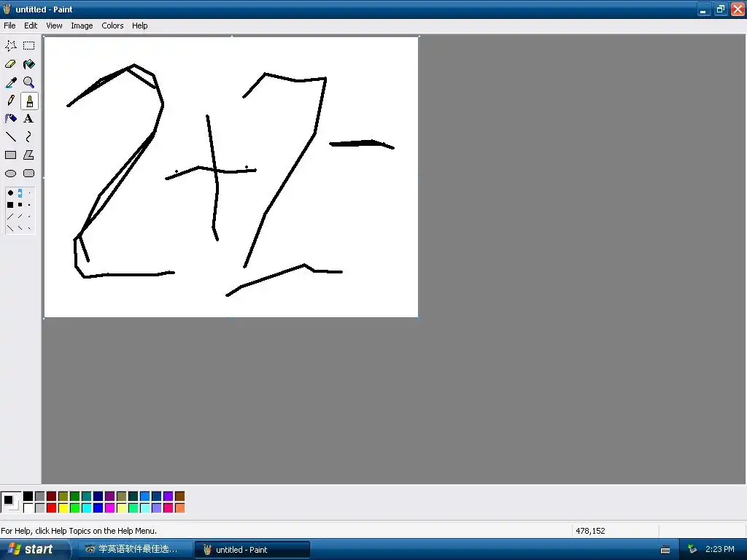This screenshot has height=560, width=747.
Task: Click the Windows Start button
Action: pos(34,550)
